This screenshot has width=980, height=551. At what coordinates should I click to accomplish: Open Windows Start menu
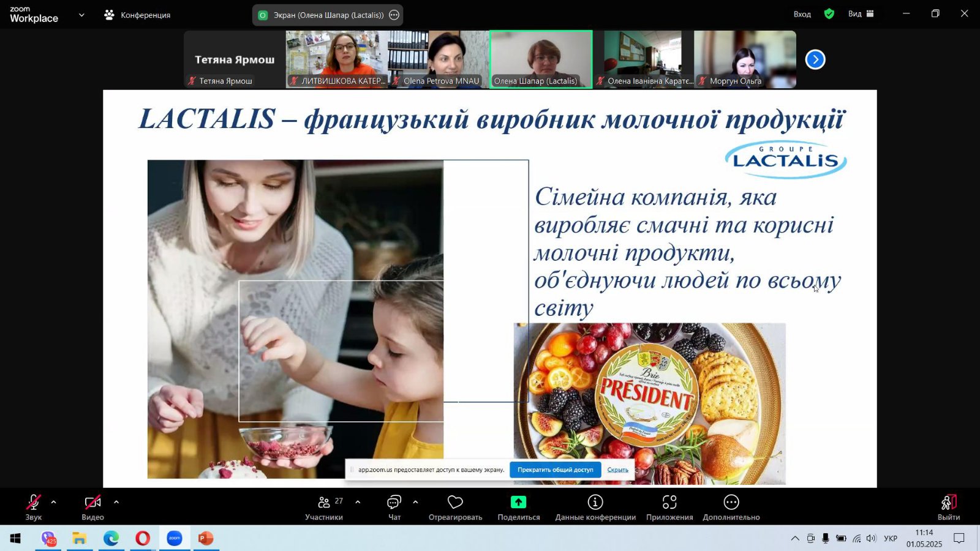point(15,538)
